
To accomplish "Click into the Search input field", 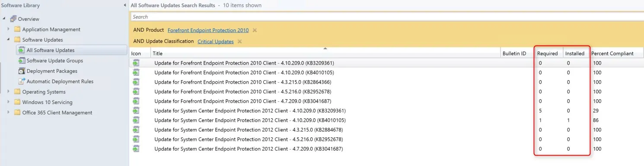I will click(x=387, y=17).
